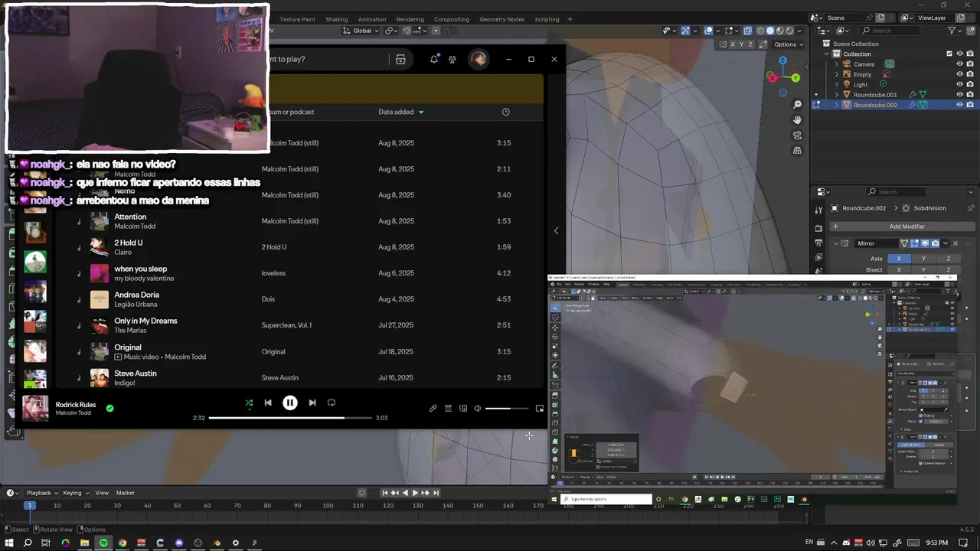980x551 pixels.
Task: Remove the Mirror modifier with X
Action: [x=955, y=243]
